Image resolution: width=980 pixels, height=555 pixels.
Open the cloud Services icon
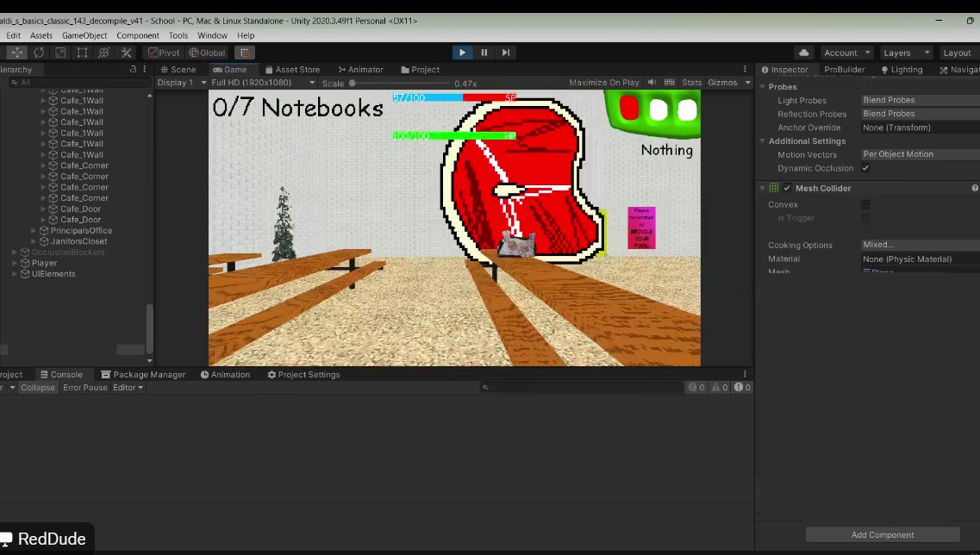click(804, 53)
